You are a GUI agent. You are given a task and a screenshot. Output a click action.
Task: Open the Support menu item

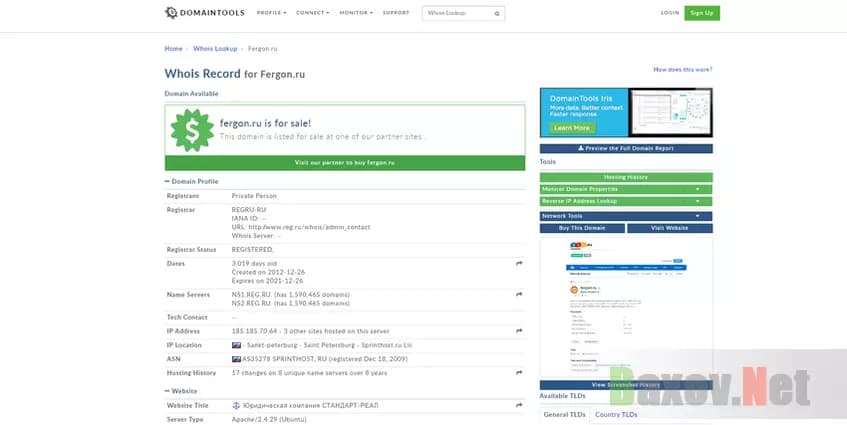pyautogui.click(x=395, y=13)
